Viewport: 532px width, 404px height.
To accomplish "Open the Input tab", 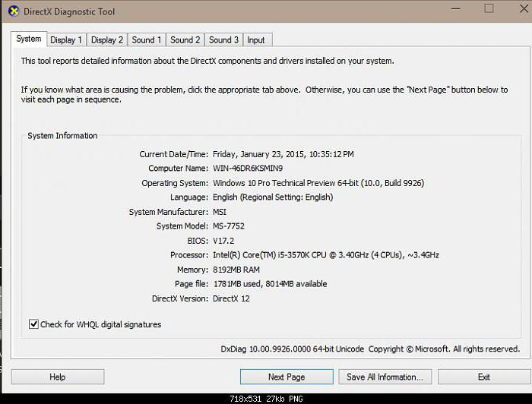I will point(256,40).
